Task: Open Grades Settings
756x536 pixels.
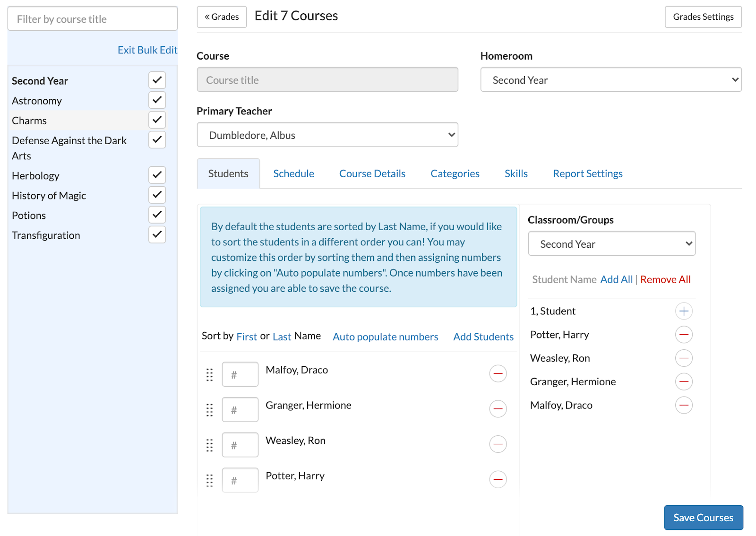Action: point(703,17)
